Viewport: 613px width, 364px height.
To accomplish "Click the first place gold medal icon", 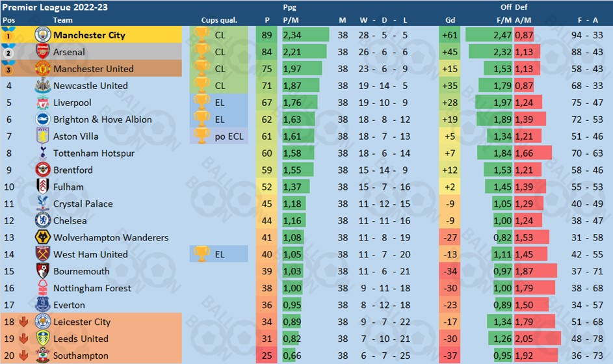I will [8, 34].
